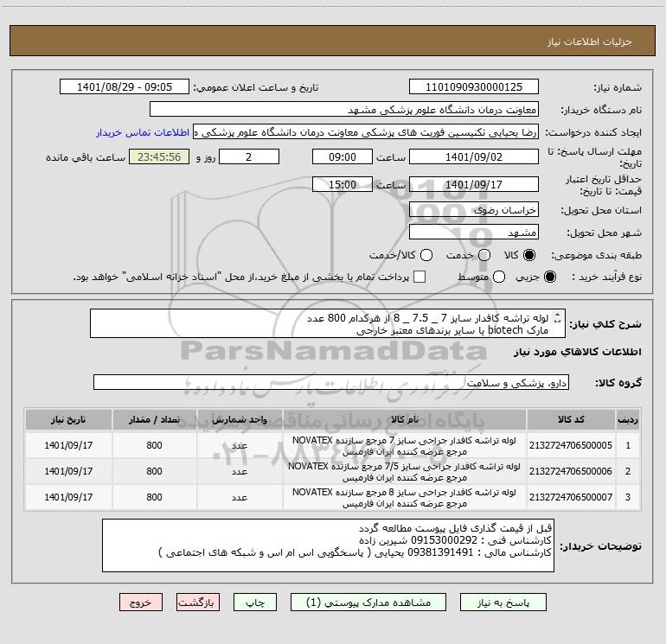This screenshot has width=666, height=644.
Task: Click the request creator field
Action: [x=366, y=132]
